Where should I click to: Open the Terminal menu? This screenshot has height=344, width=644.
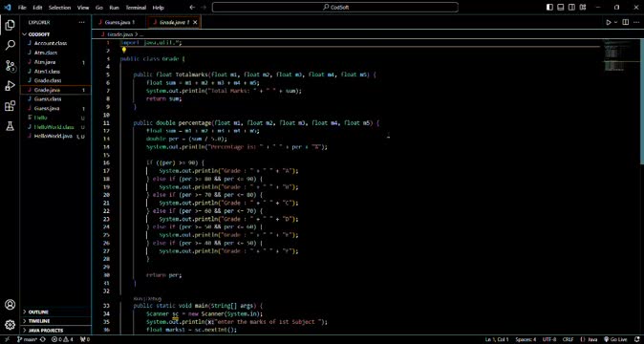coord(136,8)
